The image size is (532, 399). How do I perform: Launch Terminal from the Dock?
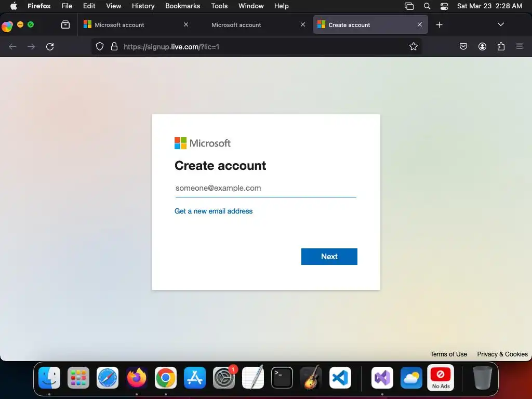coord(282,377)
